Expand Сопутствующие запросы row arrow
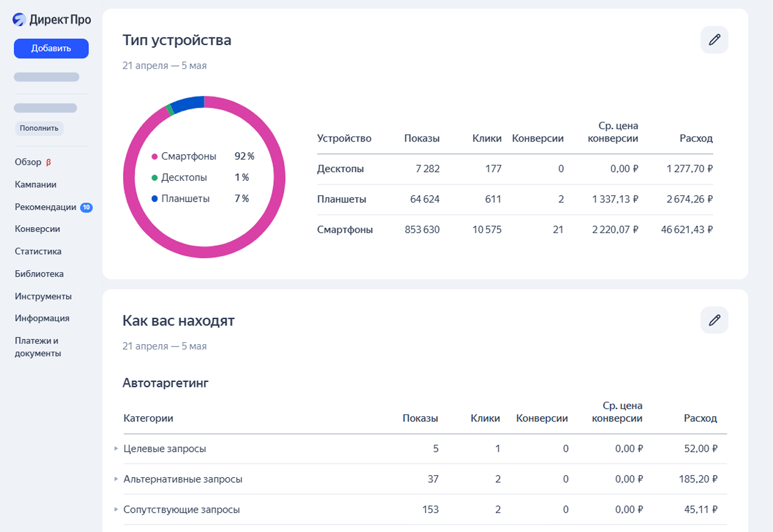The image size is (773, 532). [x=116, y=510]
